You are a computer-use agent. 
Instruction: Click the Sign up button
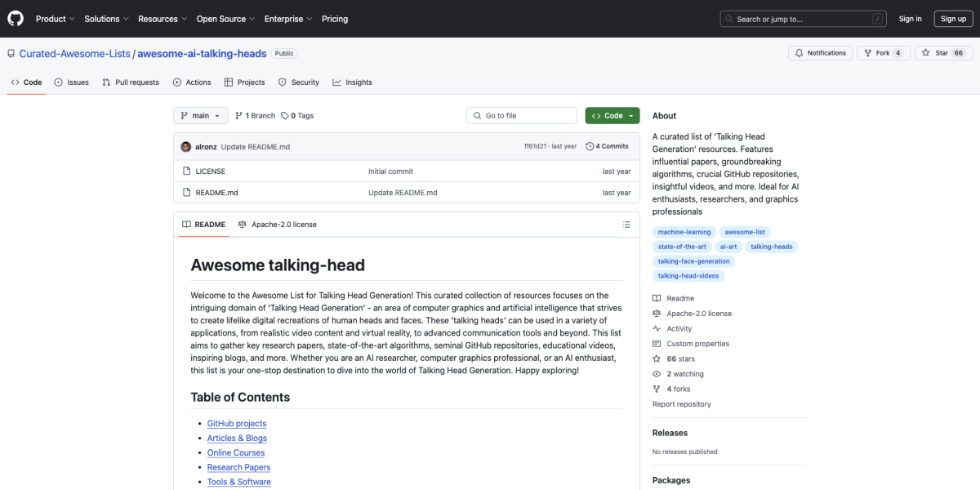(x=953, y=19)
